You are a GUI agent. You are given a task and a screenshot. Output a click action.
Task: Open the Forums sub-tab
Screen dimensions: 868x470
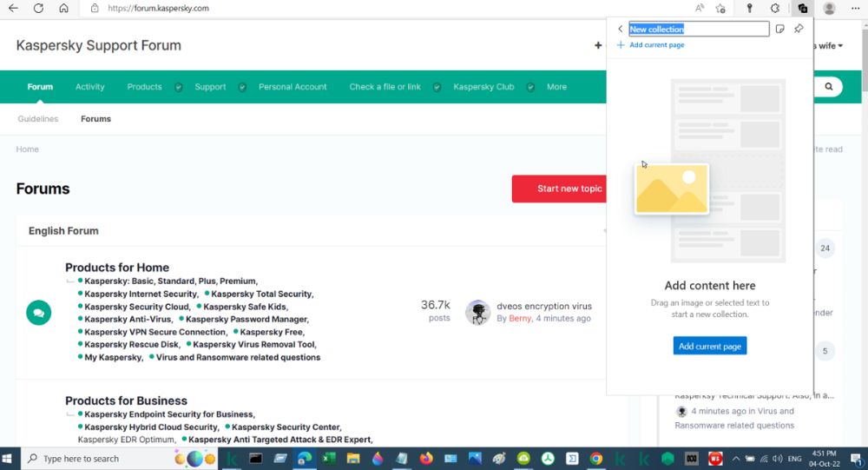[x=95, y=119]
